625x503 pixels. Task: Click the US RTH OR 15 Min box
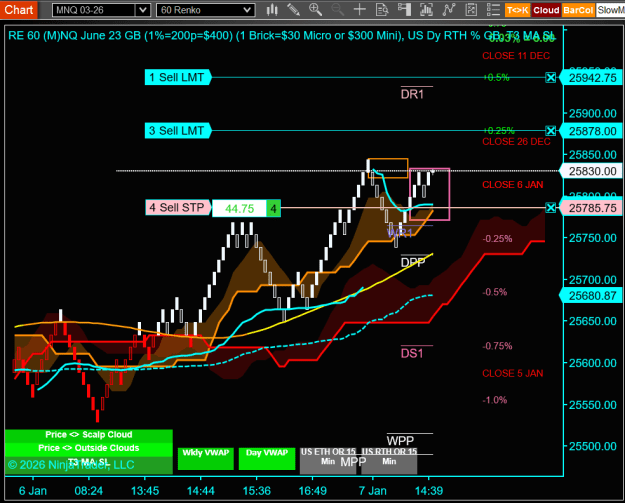[389, 461]
